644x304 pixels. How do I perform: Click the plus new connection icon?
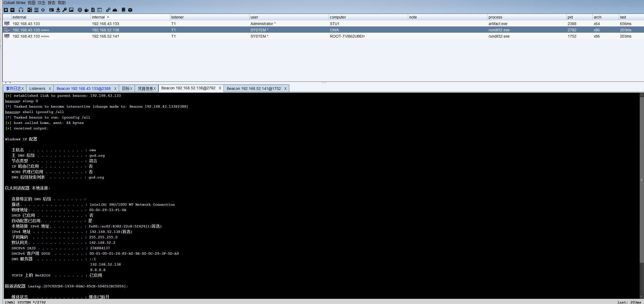[6, 10]
